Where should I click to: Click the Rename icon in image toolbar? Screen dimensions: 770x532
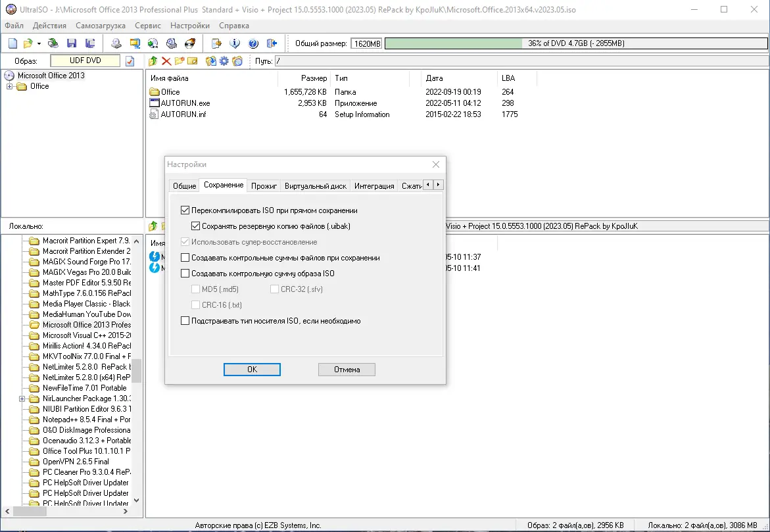[x=193, y=61]
